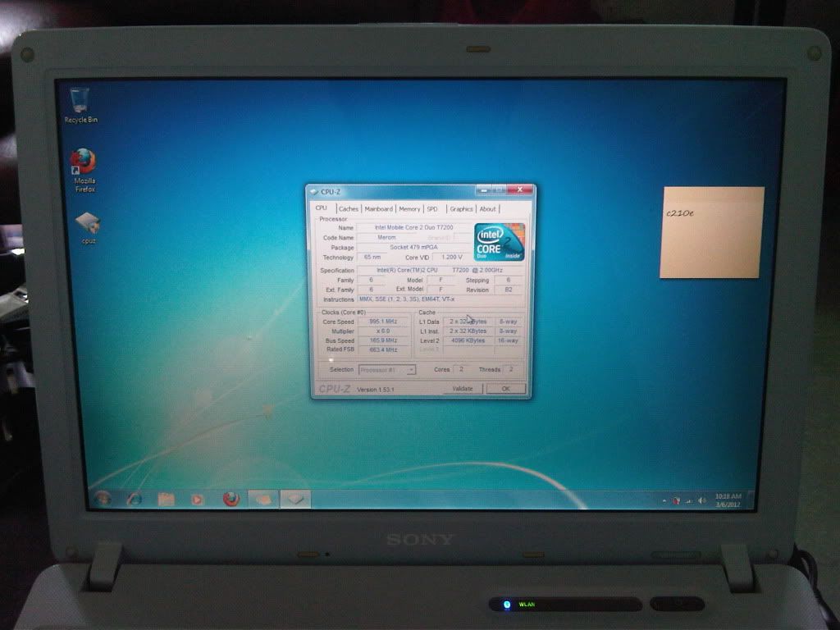Open the Memory tab
840x630 pixels.
point(409,209)
